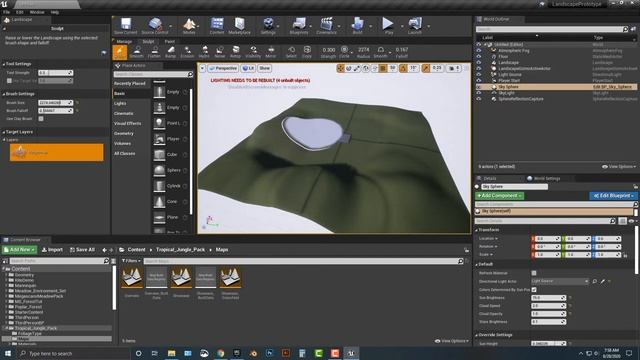Viewport: 640px width, 360px height.
Task: Click the Import button in Content Browser
Action: [52, 250]
